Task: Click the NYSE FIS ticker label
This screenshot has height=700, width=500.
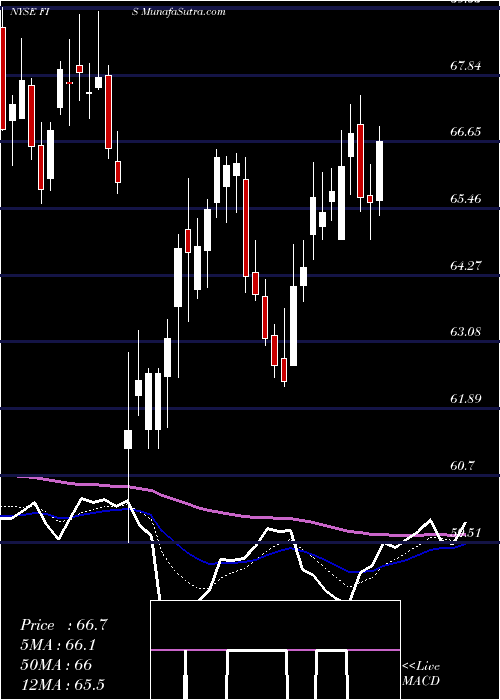Action: pos(74,12)
